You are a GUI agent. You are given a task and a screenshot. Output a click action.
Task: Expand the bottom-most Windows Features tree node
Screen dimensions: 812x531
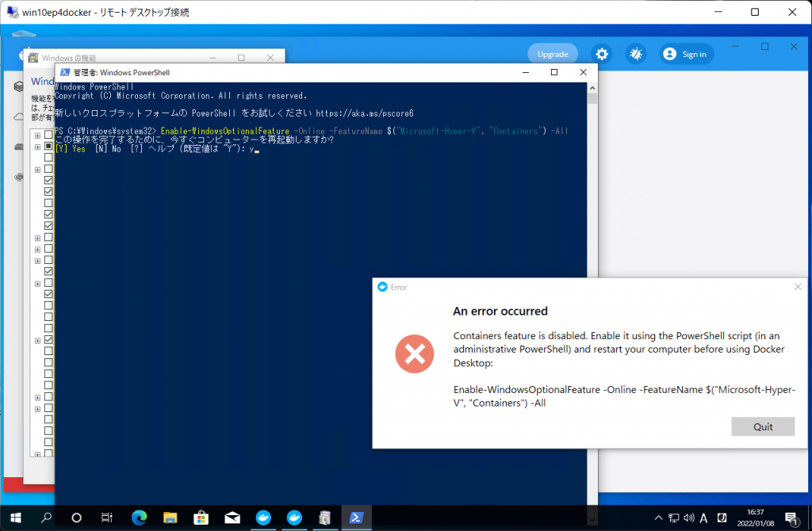coord(37,454)
